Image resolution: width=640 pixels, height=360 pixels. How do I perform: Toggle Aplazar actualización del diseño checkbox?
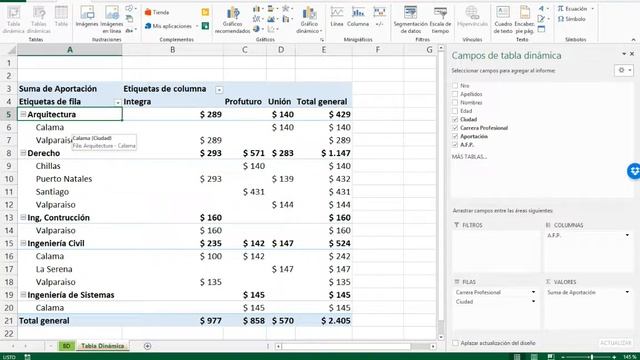tap(455, 343)
